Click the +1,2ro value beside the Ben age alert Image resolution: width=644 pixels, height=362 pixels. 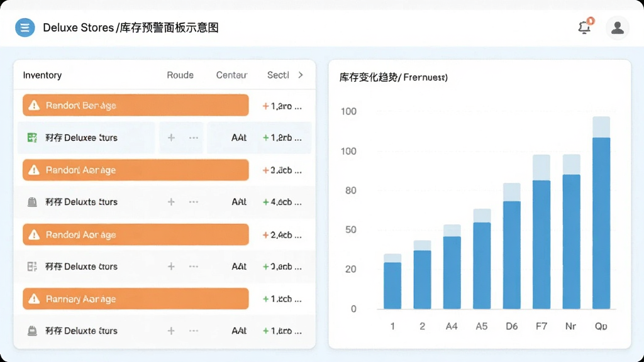pyautogui.click(x=282, y=106)
